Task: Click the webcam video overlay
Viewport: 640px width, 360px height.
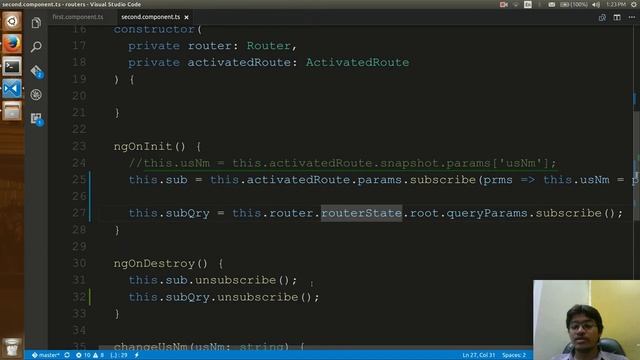Action: pos(586,320)
